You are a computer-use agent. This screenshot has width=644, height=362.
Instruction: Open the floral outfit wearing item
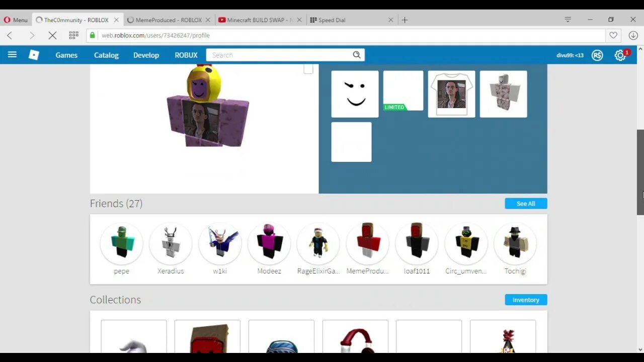(x=503, y=94)
